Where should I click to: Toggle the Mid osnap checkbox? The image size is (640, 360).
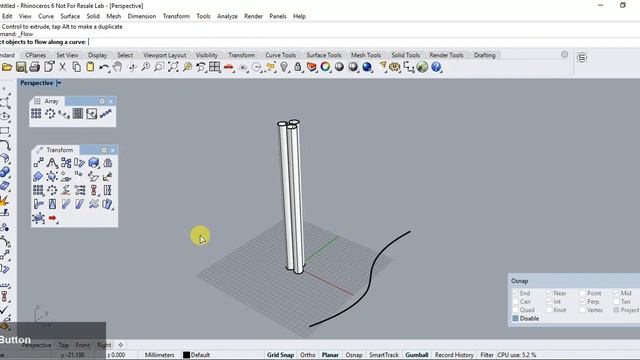pyautogui.click(x=616, y=293)
